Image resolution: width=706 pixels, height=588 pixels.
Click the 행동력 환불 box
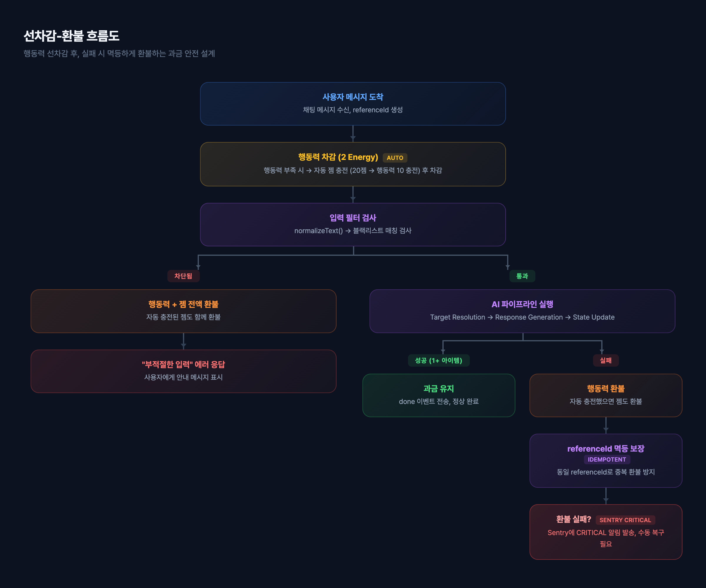(605, 395)
